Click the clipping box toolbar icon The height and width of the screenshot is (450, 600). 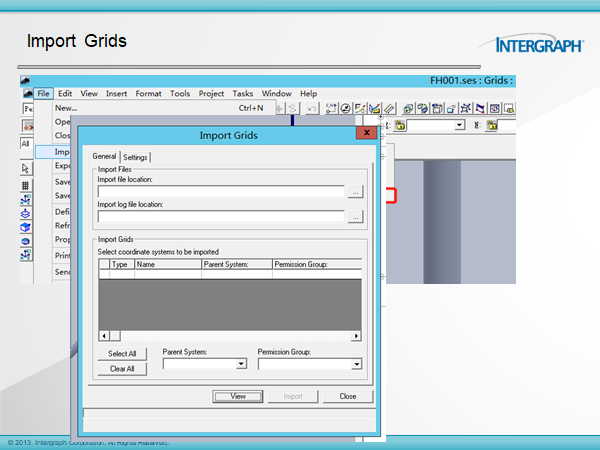click(x=437, y=109)
